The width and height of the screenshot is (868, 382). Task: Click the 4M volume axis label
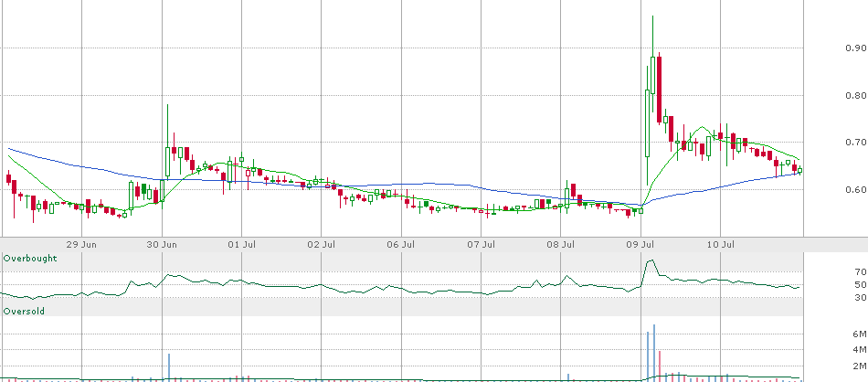point(859,350)
